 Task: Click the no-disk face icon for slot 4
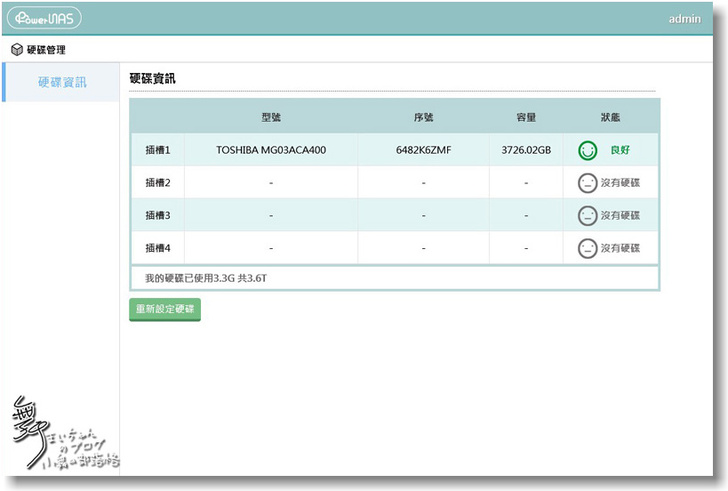click(x=587, y=248)
